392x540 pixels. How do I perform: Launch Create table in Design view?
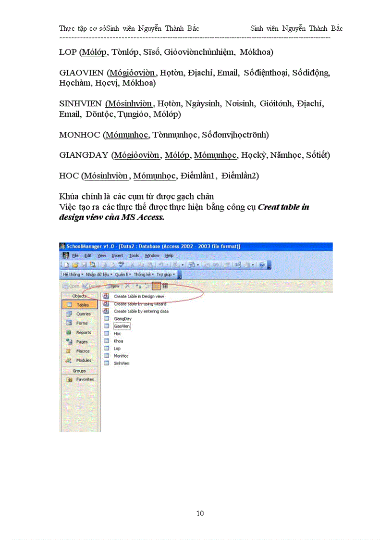click(139, 296)
